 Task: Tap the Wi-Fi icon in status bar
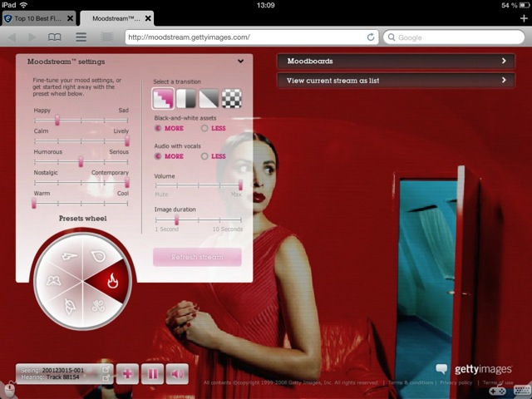[24, 5]
